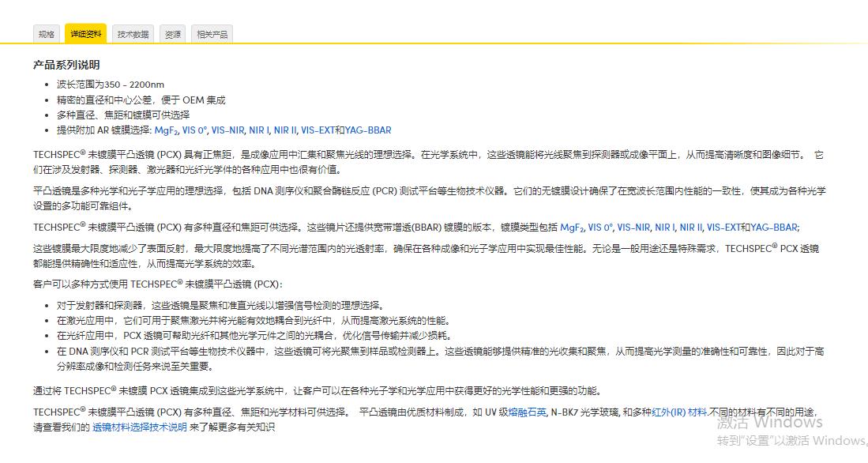Open the 红外(IR) 材料 link
The image size is (868, 463).
(681, 411)
